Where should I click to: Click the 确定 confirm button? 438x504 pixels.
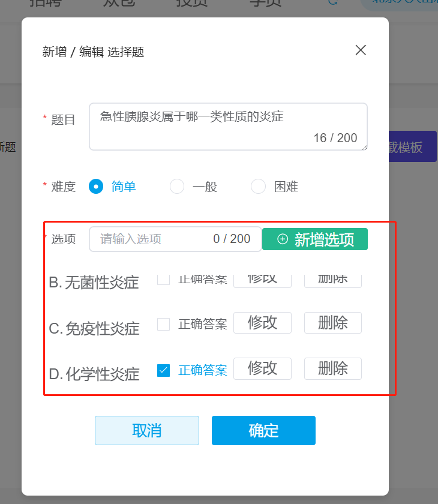point(263,430)
